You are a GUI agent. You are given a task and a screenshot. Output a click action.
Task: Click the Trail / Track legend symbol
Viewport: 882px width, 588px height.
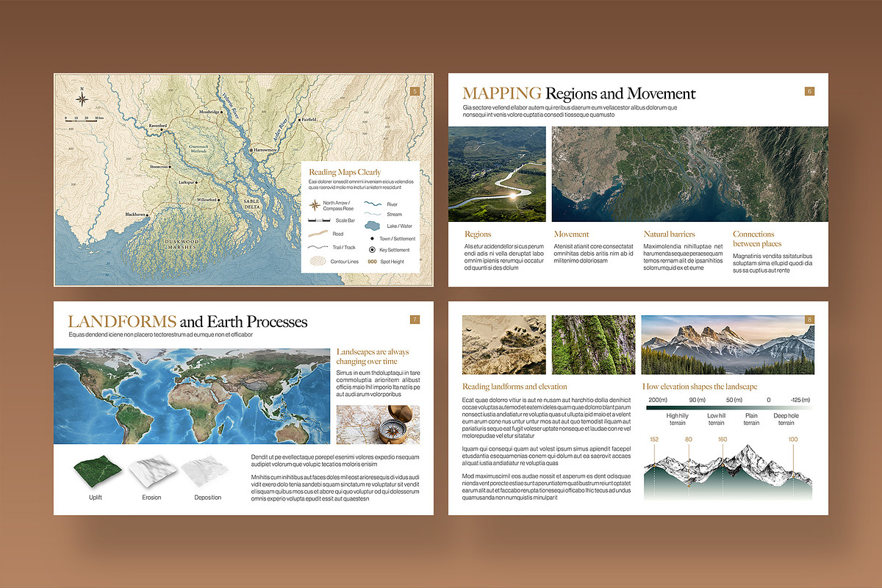pos(319,247)
